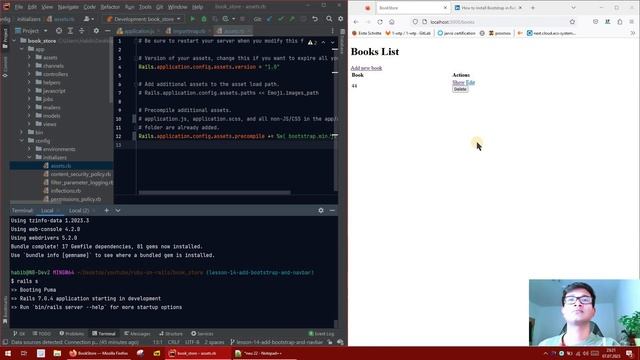Open the File menu in RubyMine
The height and width of the screenshot is (360, 640).
coord(19,7)
